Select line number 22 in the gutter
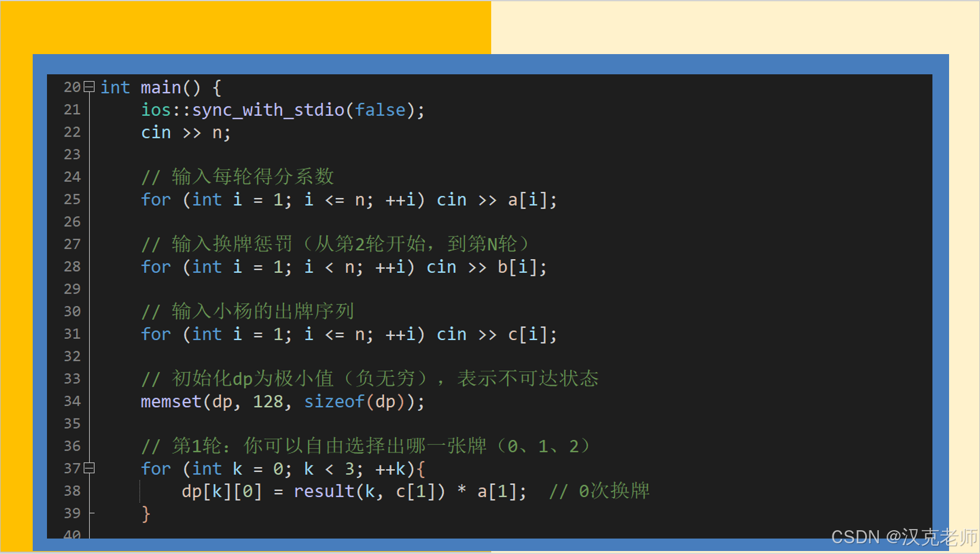 [x=72, y=132]
